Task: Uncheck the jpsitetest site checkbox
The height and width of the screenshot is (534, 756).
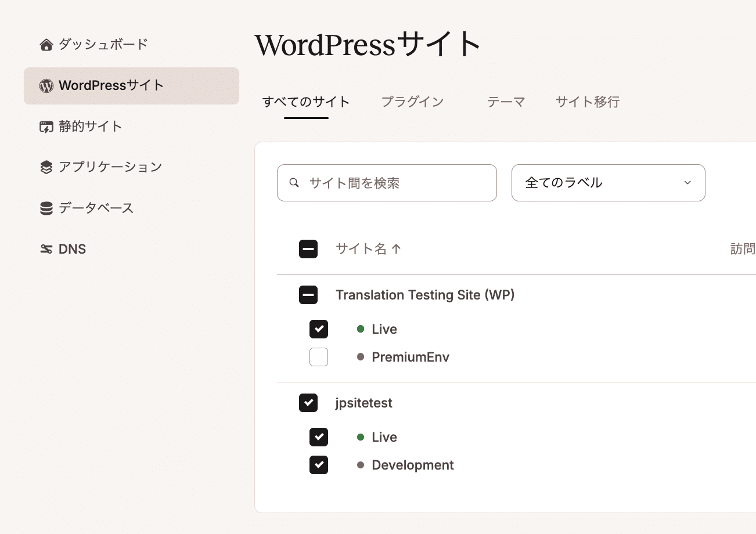Action: 308,403
